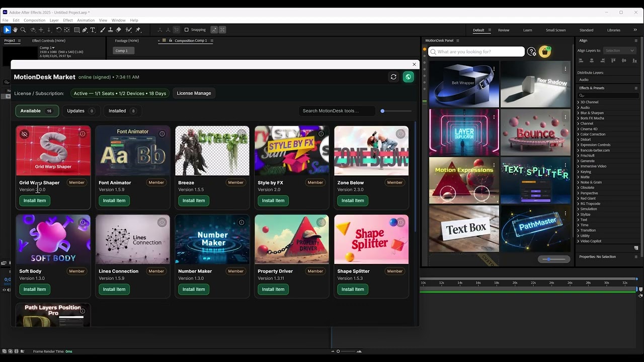Install Item for Zone Below
Screen dimensions: 644x362
[x=353, y=201]
